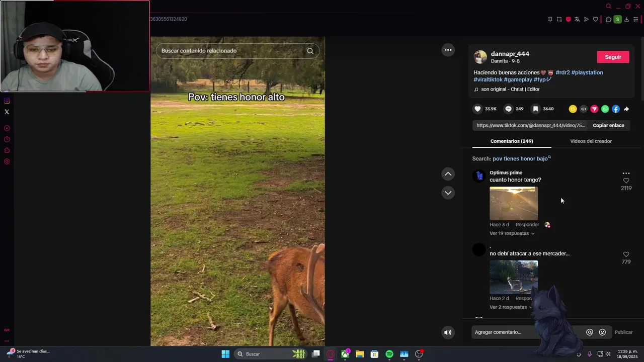Open the #viraltiktok hashtag
This screenshot has width=644, height=362.
click(488, 79)
